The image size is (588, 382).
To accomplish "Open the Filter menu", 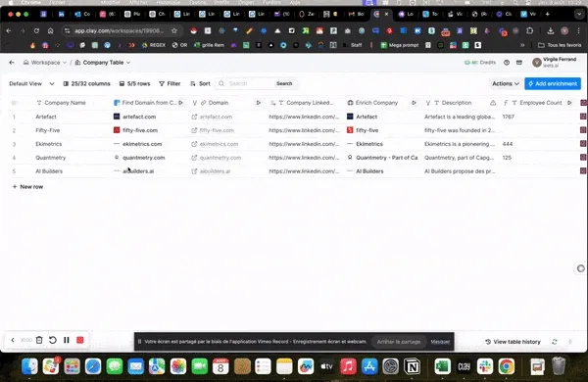I will coord(170,83).
